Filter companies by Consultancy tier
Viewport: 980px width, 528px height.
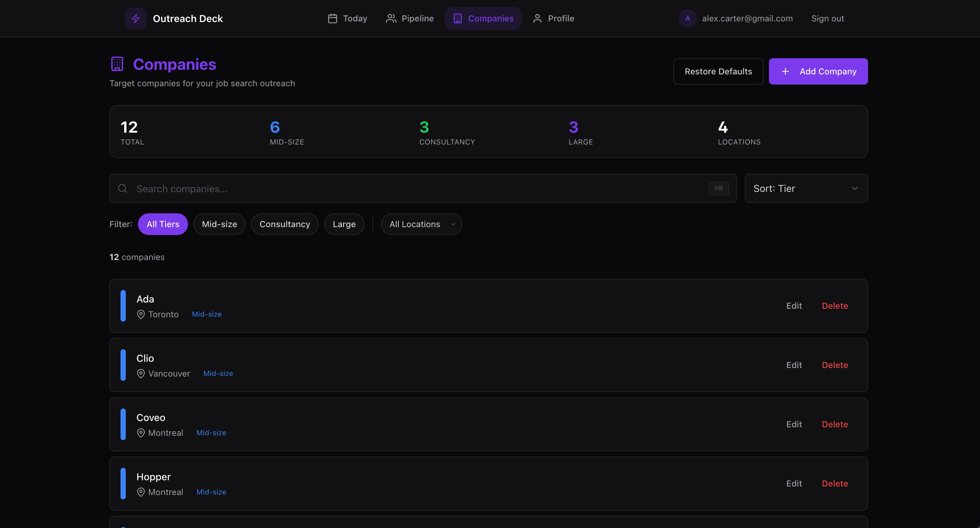point(285,224)
